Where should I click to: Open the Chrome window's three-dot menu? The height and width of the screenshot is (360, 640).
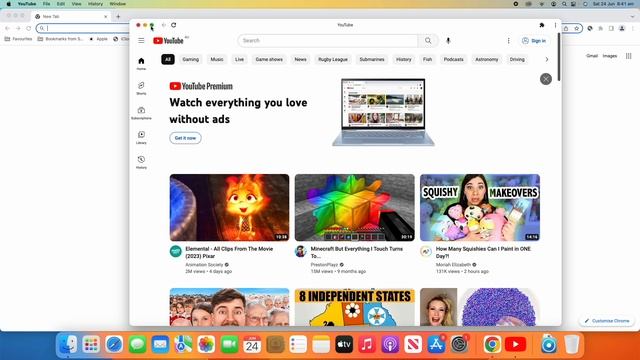pyautogui.click(x=633, y=28)
